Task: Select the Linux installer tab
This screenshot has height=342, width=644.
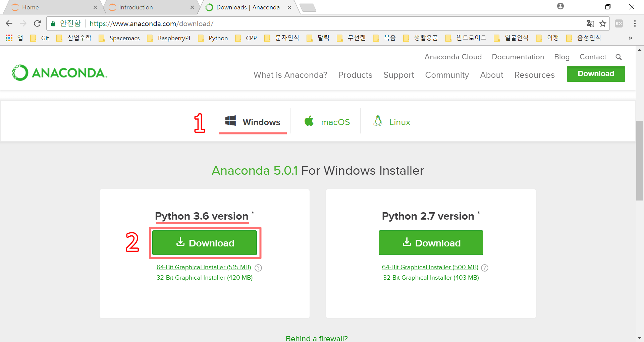Action: click(392, 122)
